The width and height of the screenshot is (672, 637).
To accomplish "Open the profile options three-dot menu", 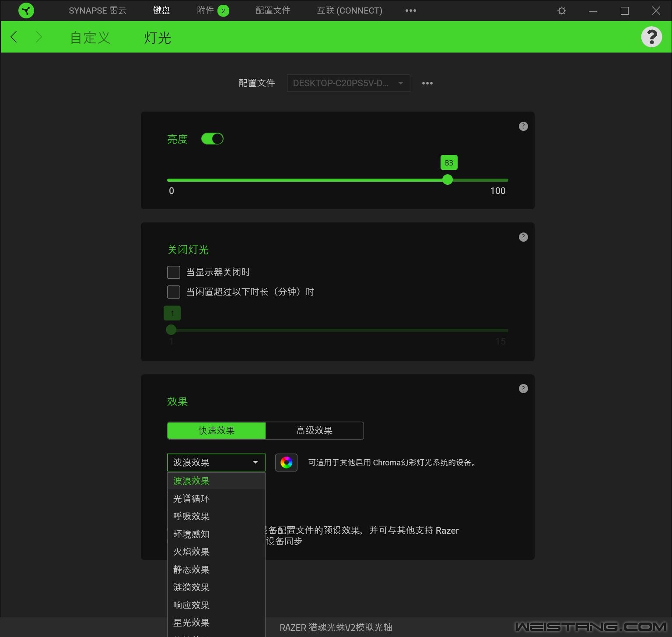I will (427, 83).
